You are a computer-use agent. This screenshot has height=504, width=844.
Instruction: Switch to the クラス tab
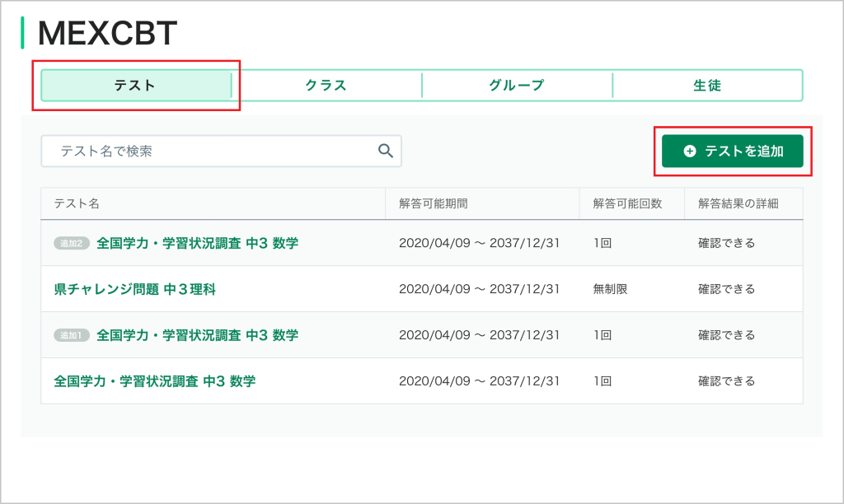[x=326, y=85]
